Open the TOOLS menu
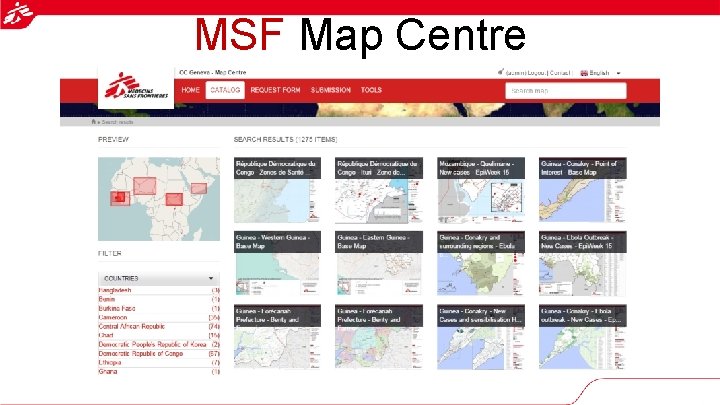The width and height of the screenshot is (720, 405). (371, 90)
